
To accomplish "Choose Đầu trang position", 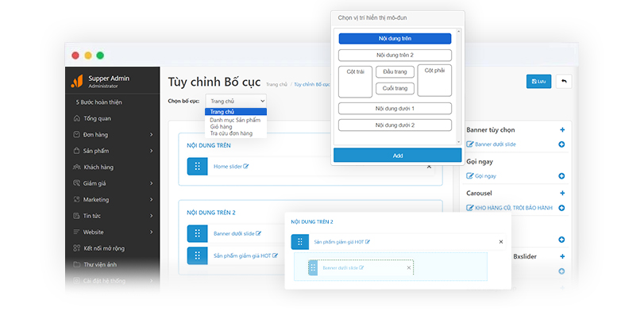I will 395,72.
